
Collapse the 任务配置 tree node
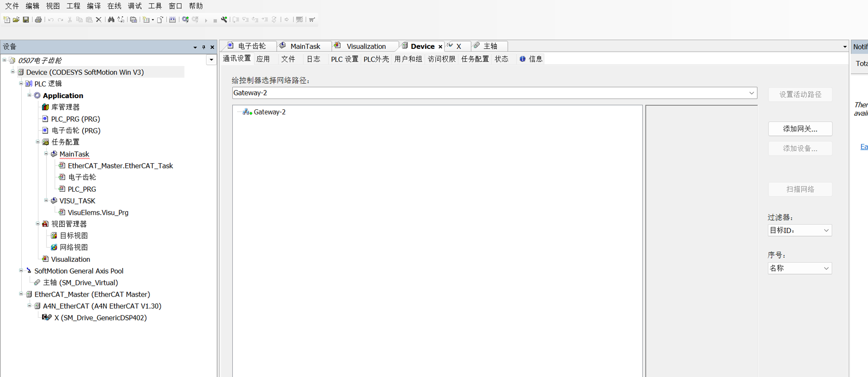click(x=38, y=142)
